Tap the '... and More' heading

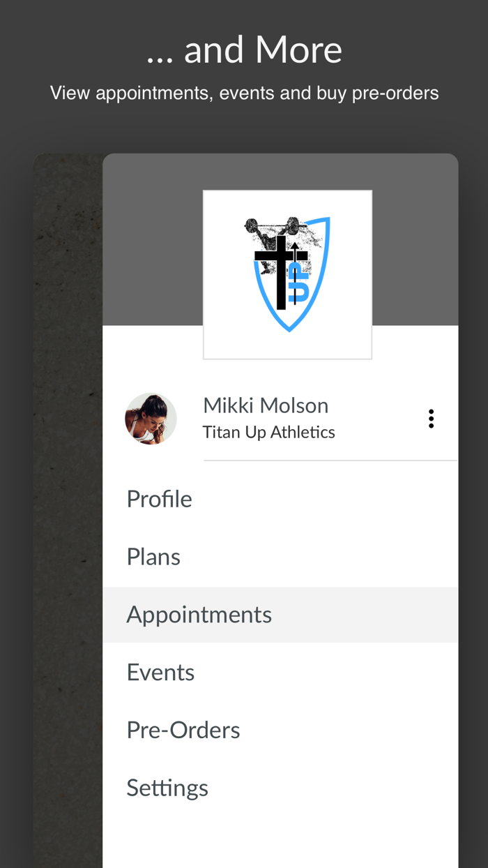pos(243,49)
